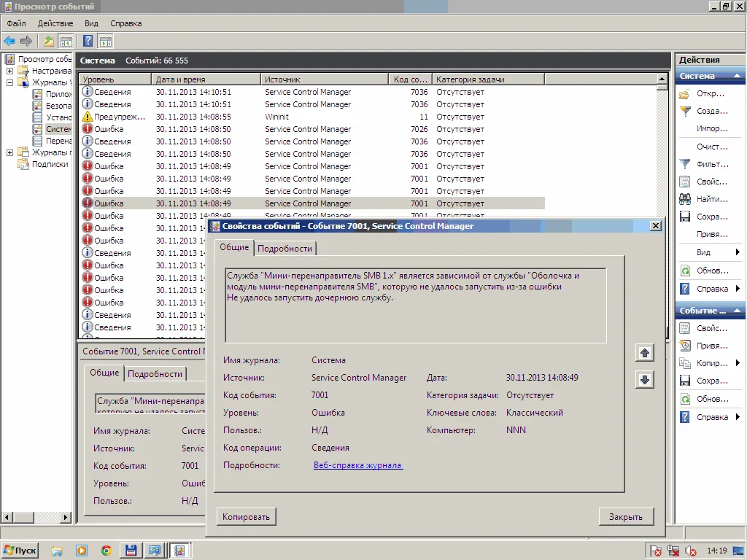Open Chrome from the taskbar
The image size is (747, 560).
pos(107,551)
